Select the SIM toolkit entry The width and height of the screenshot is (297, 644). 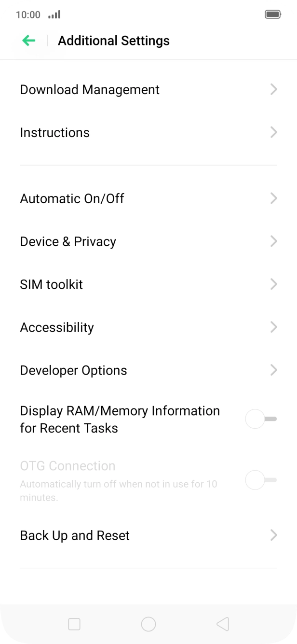[52, 284]
